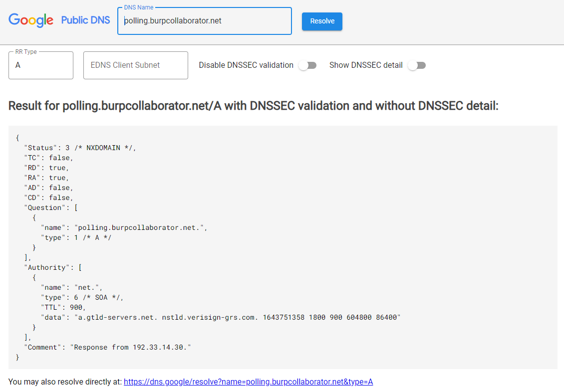564x392 pixels.
Task: Click the EDNS Client Subnet field
Action: (x=136, y=65)
